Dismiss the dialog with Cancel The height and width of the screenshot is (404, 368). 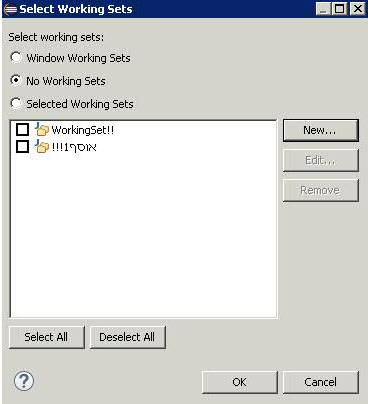[x=321, y=382]
